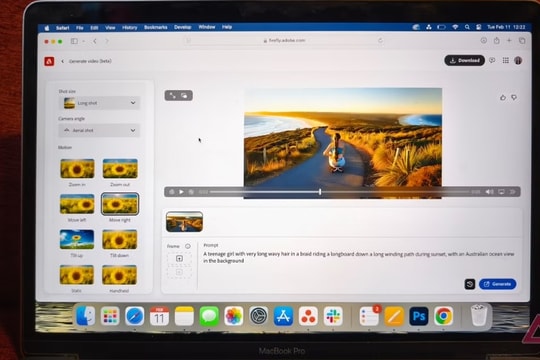Screen dimensions: 540x360
Task: Open the Apple menu
Action: click(x=47, y=28)
